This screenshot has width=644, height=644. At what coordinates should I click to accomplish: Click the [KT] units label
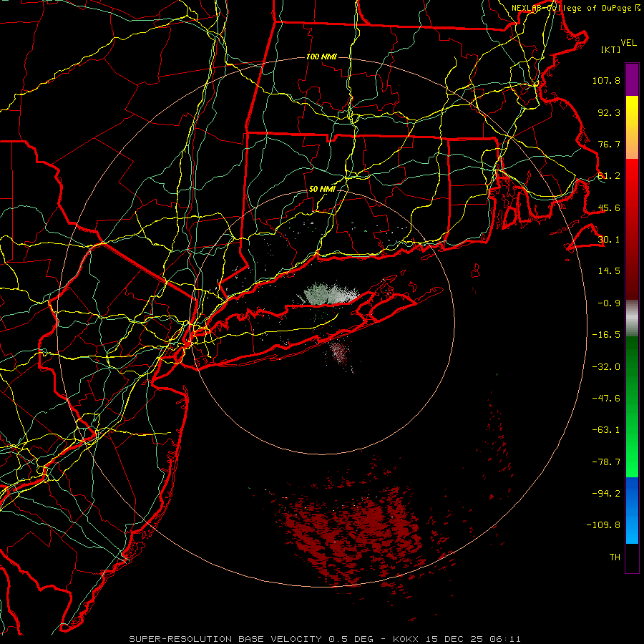click(x=611, y=49)
